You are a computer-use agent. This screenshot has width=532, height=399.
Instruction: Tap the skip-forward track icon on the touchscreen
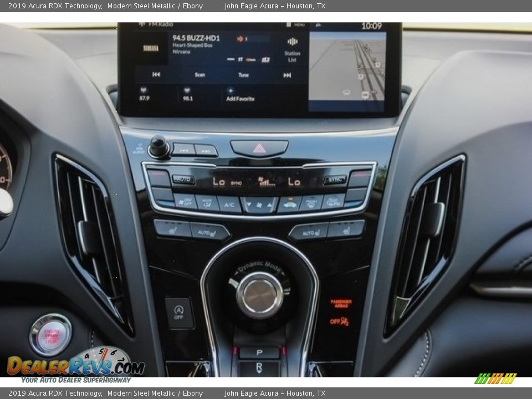tap(287, 75)
